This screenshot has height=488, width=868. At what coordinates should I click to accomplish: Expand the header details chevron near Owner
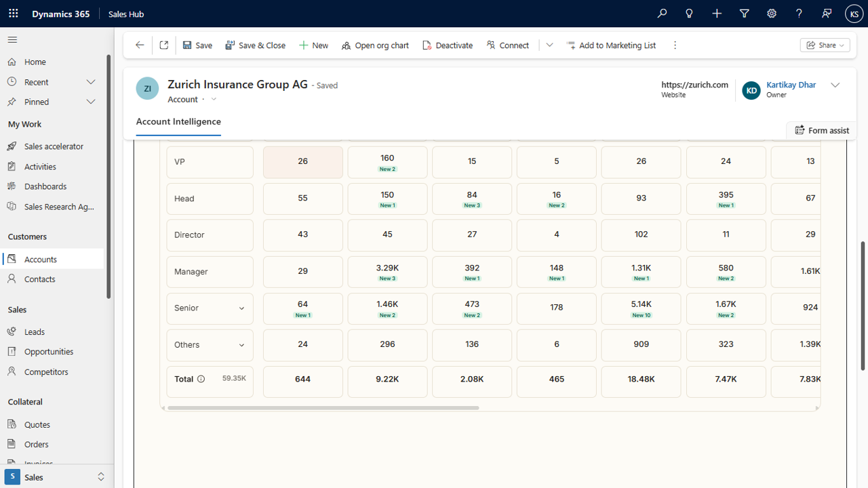pyautogui.click(x=835, y=85)
